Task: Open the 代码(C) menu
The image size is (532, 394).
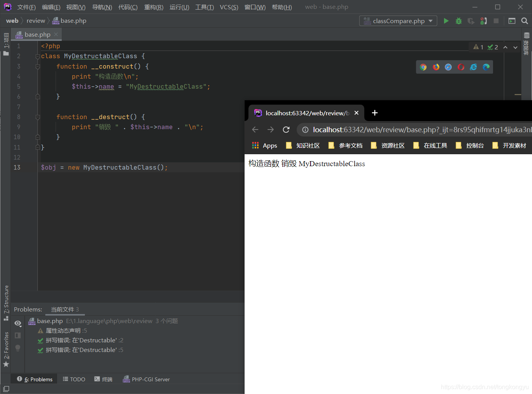Action: pos(128,7)
